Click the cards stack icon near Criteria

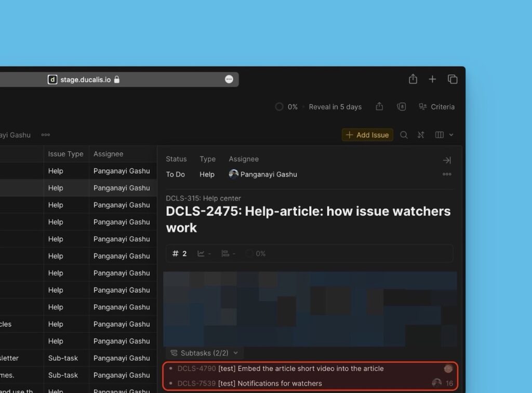tap(402, 106)
